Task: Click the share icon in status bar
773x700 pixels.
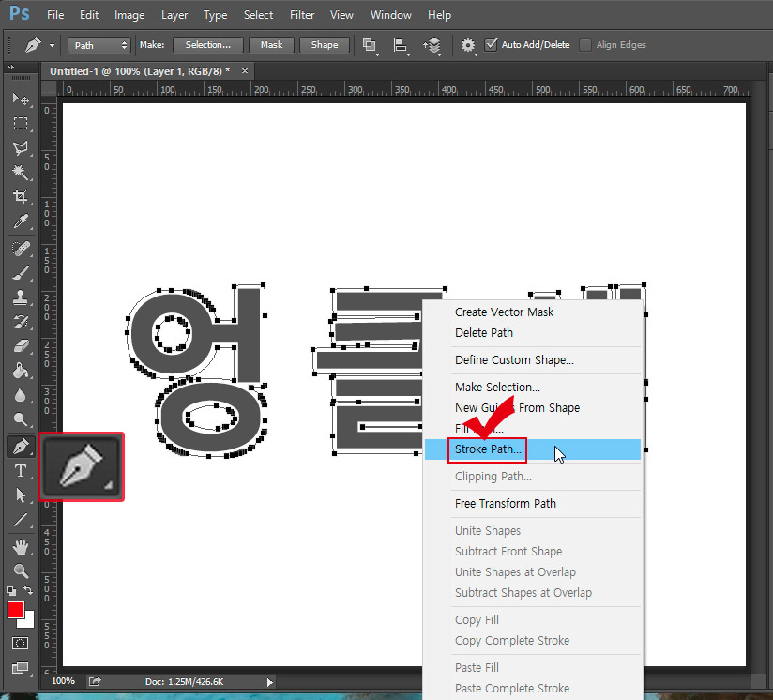Action: (95, 681)
